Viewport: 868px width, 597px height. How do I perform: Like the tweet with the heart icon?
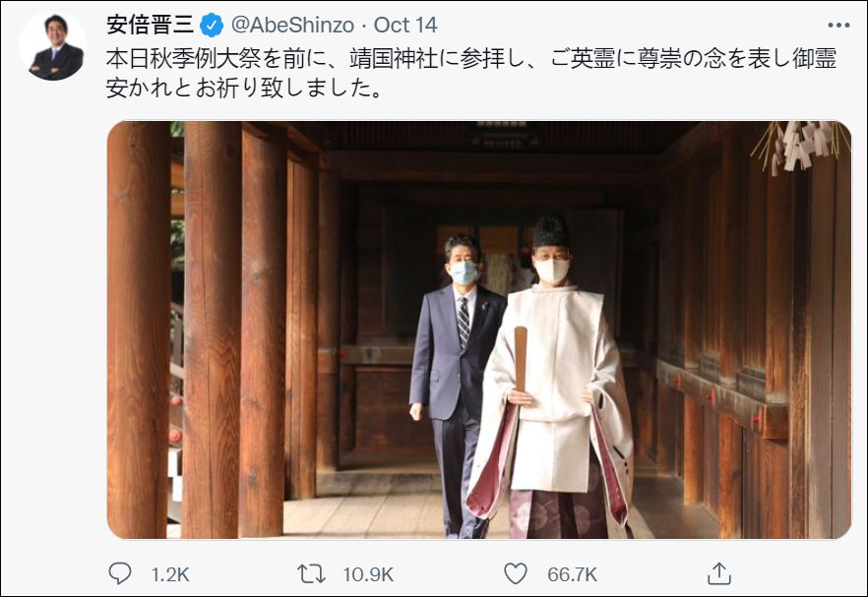pyautogui.click(x=516, y=573)
